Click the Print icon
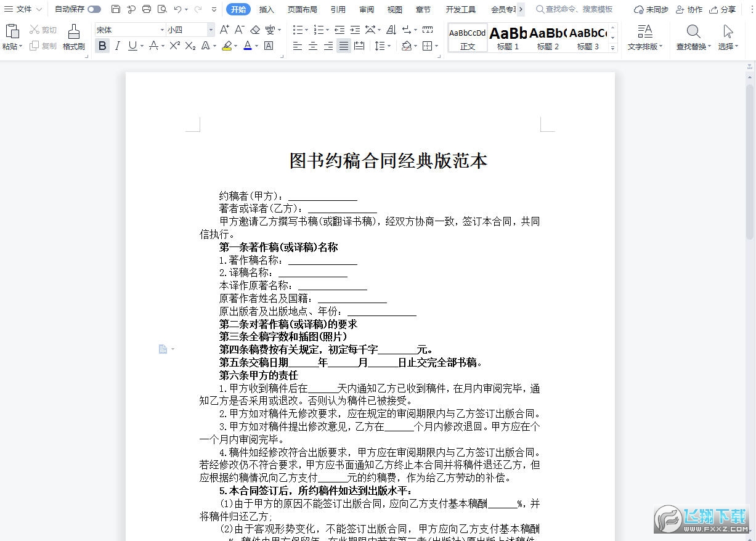Screen dimensions: 756x541 147,9
